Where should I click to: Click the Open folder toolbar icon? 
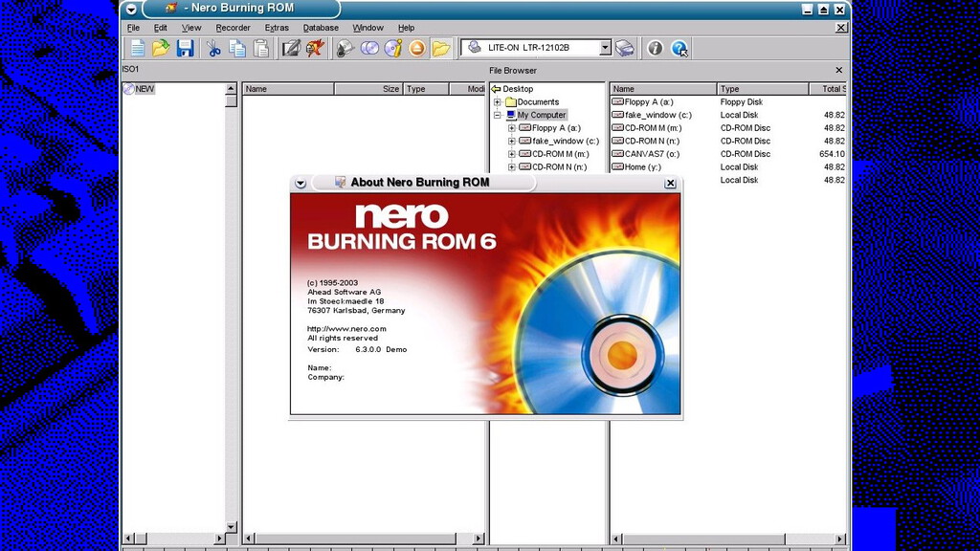click(x=161, y=48)
